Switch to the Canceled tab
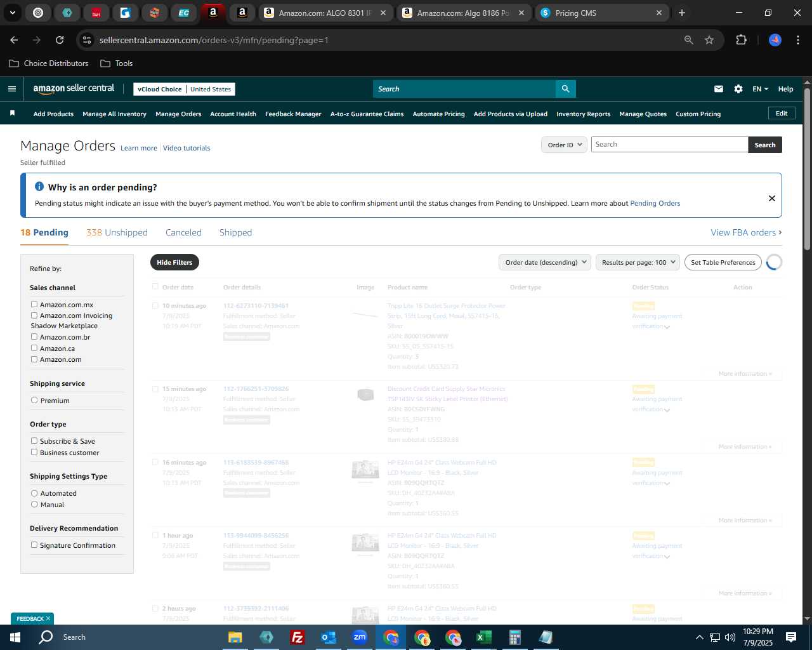Viewport: 812px width, 650px height. tap(183, 232)
